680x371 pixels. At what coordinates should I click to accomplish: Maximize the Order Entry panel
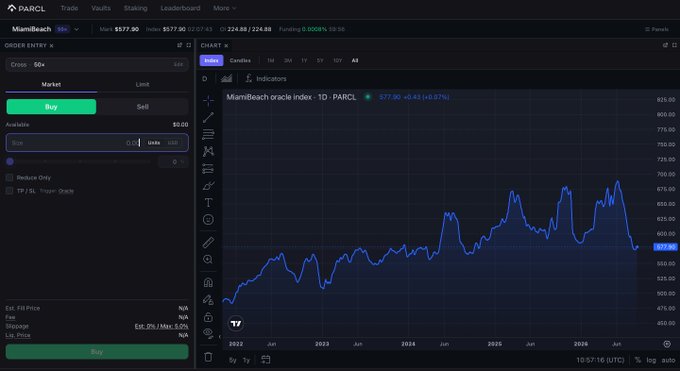pyautogui.click(x=189, y=45)
